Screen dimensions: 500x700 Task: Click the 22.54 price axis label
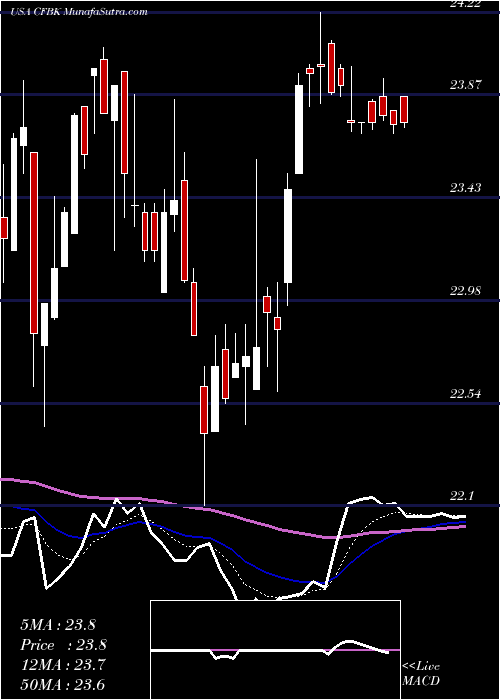[x=467, y=394]
